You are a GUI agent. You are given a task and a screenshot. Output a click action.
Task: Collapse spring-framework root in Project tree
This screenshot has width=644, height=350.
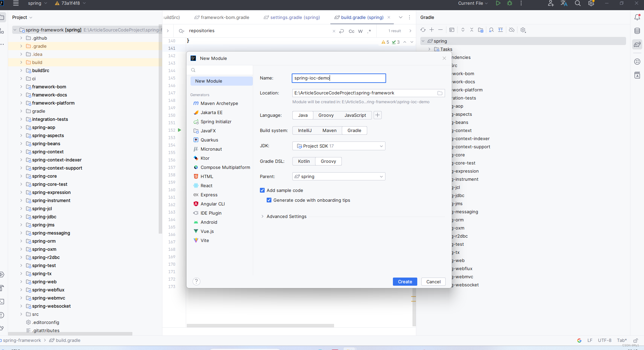pos(15,30)
